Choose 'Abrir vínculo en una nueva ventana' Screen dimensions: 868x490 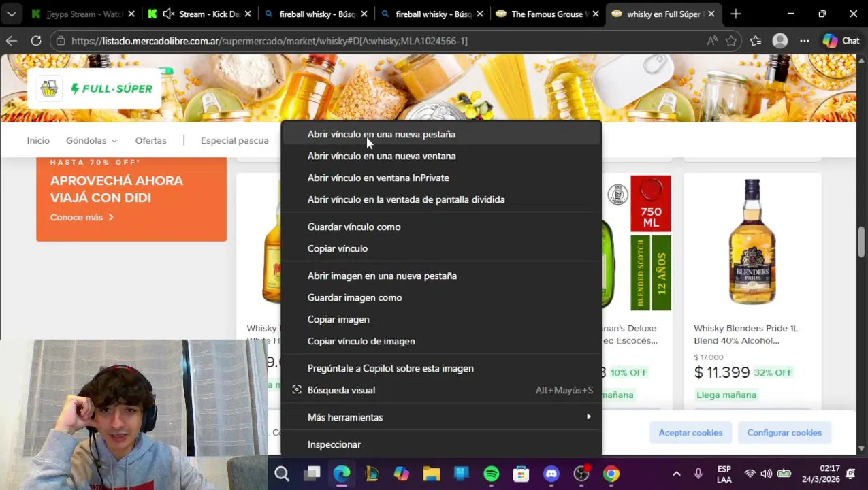pyautogui.click(x=441, y=156)
